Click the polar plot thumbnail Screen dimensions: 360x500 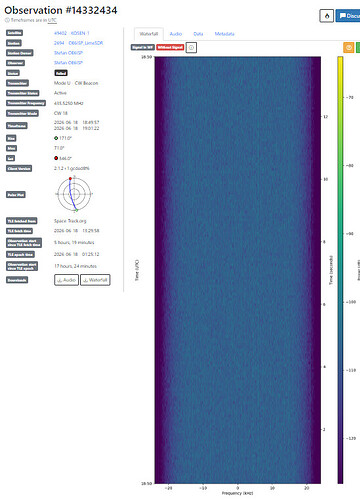(74, 194)
